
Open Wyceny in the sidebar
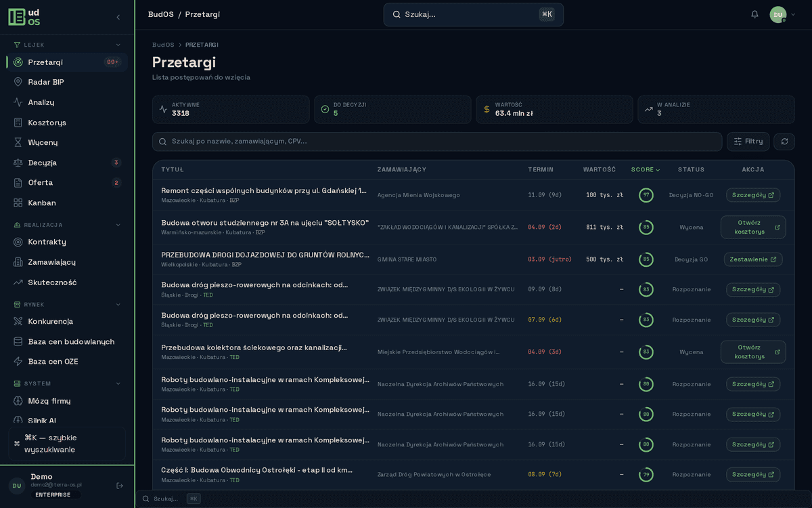click(x=67, y=142)
